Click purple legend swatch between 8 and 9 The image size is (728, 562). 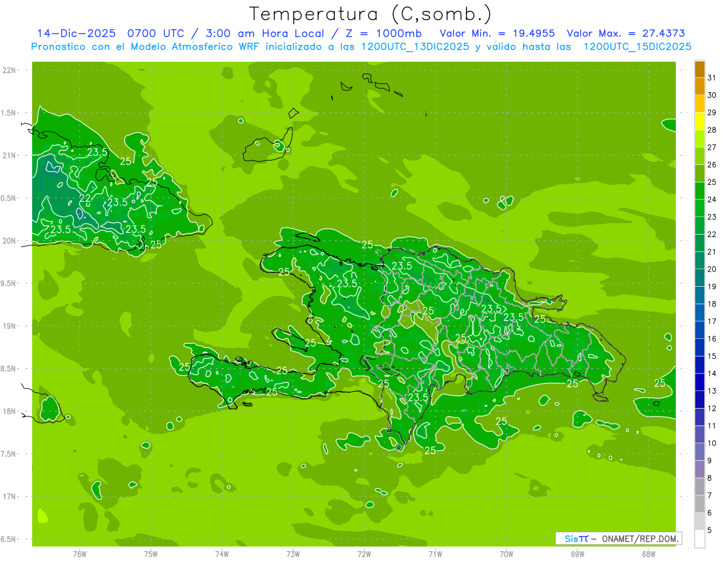[699, 469]
